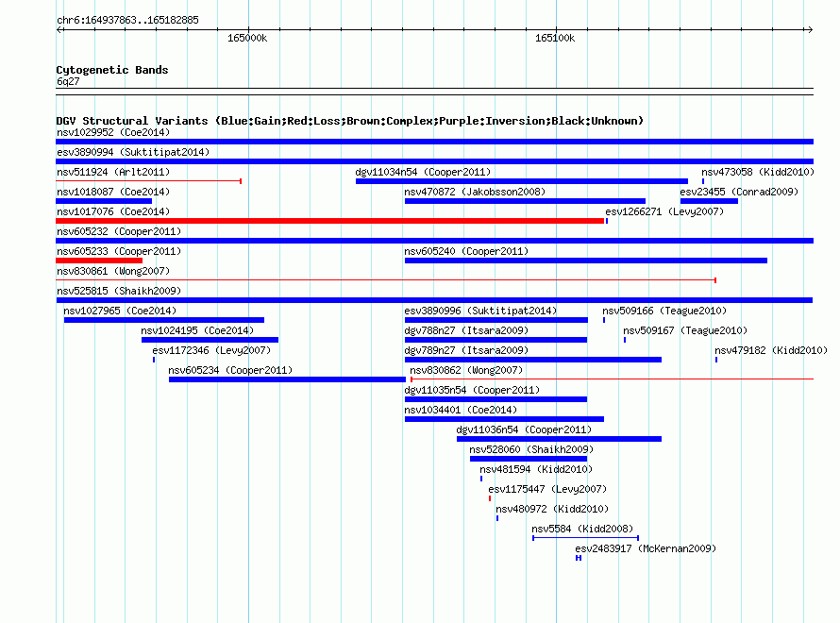Select the blue bar under dgv11036n54
Screen dimensions: 840x623
(560, 439)
